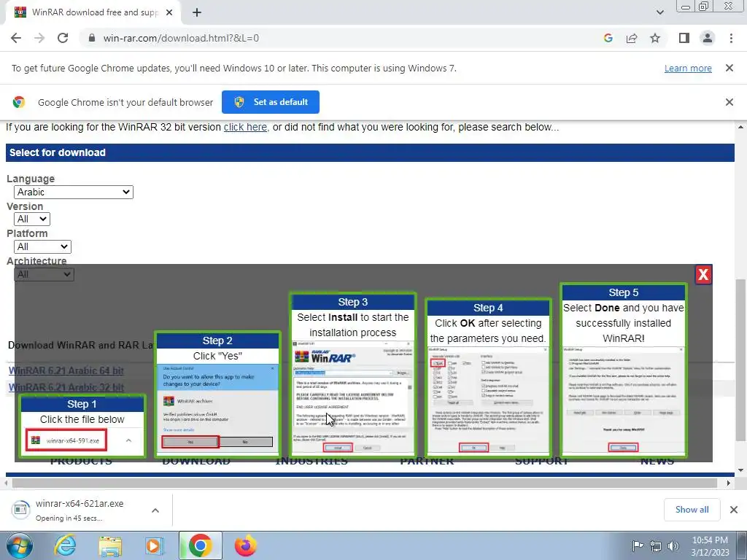Expand options for winrar-x64-621ar.exe download
Screen dimensions: 747x560
point(155,510)
